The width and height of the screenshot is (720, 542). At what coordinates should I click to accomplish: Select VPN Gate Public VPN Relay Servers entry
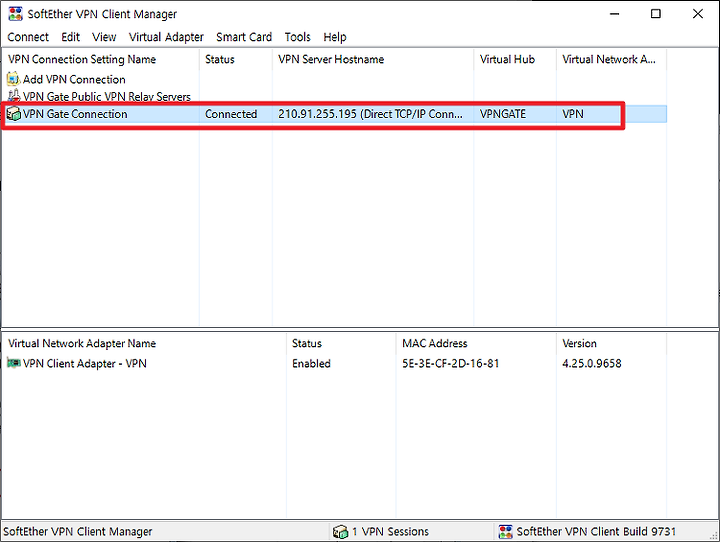107,96
